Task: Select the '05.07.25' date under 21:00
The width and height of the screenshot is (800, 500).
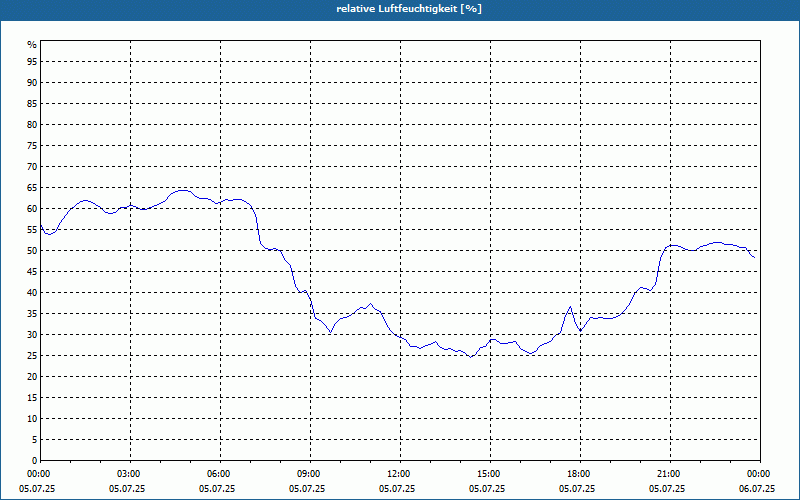Action: click(x=667, y=489)
